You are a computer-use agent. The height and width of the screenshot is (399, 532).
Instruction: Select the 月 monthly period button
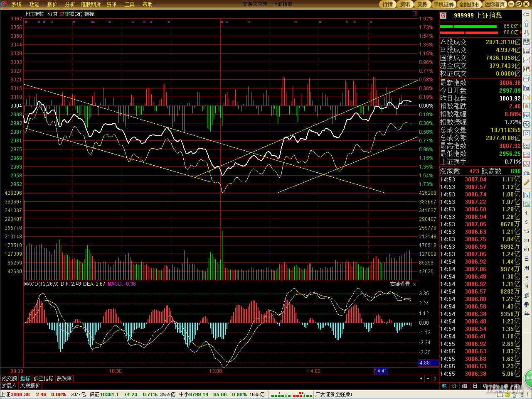(527, 277)
